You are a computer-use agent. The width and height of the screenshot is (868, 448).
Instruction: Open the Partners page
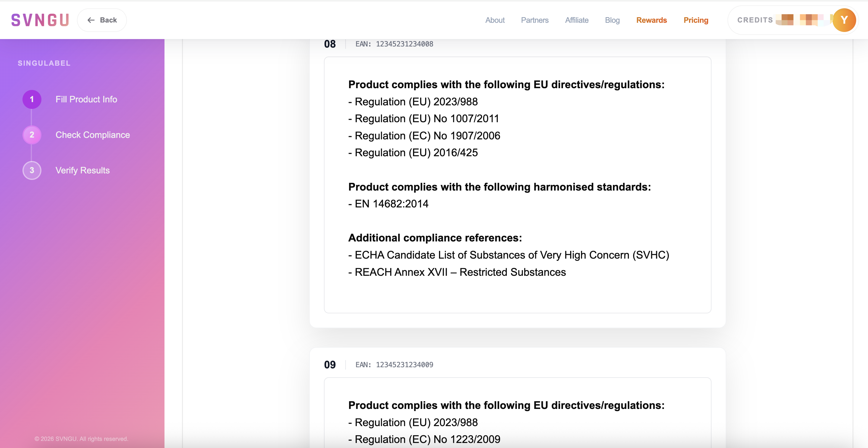534,20
